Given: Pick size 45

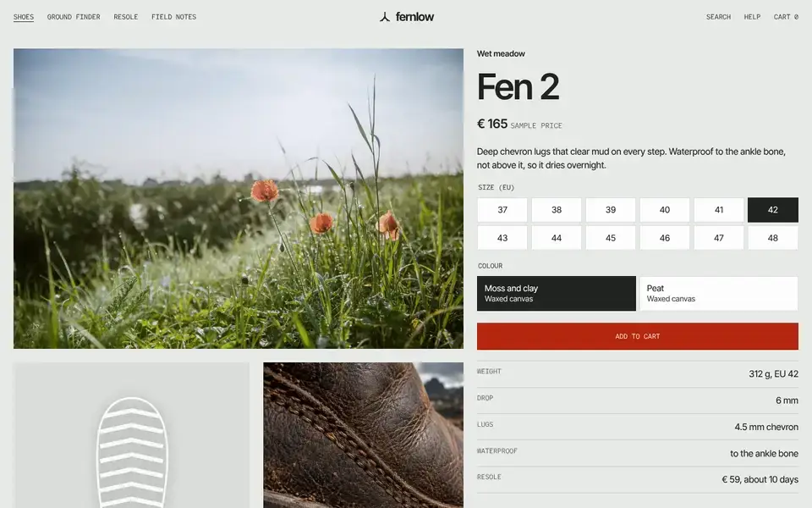Looking at the screenshot, I should pos(611,238).
